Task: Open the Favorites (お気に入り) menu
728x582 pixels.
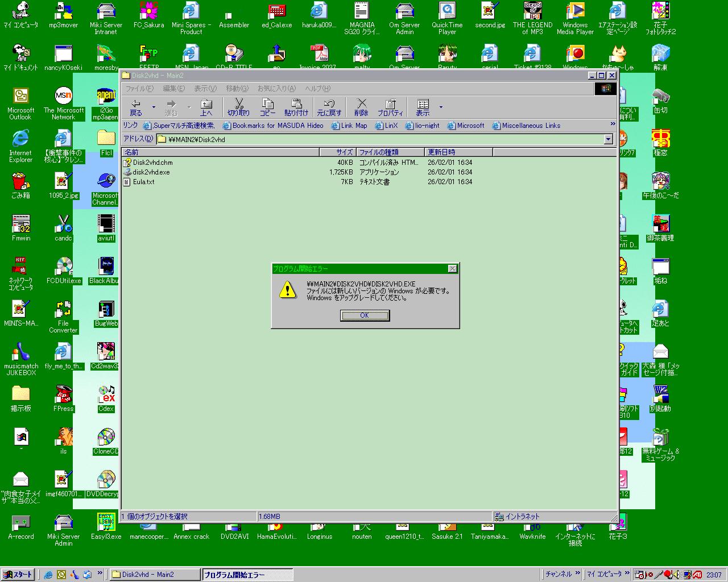Action: point(276,89)
